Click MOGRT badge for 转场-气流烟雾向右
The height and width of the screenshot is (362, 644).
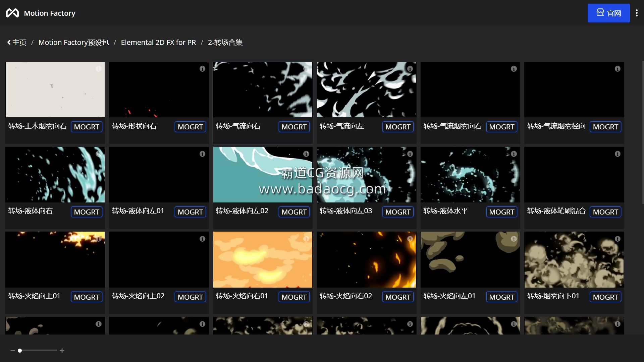point(502,127)
